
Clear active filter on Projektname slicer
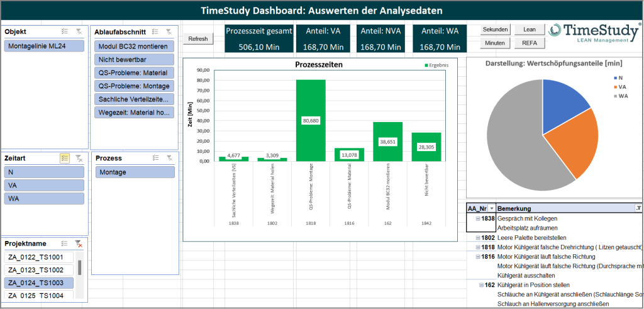pyautogui.click(x=79, y=244)
